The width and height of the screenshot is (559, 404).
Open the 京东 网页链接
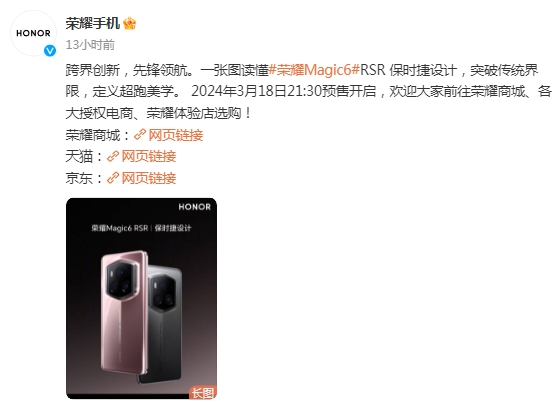point(149,178)
